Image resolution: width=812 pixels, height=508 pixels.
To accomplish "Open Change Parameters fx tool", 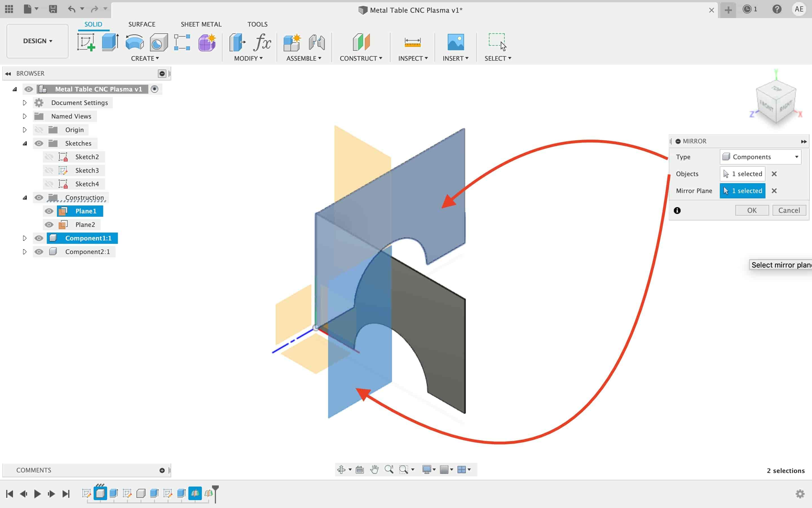I will pyautogui.click(x=262, y=42).
